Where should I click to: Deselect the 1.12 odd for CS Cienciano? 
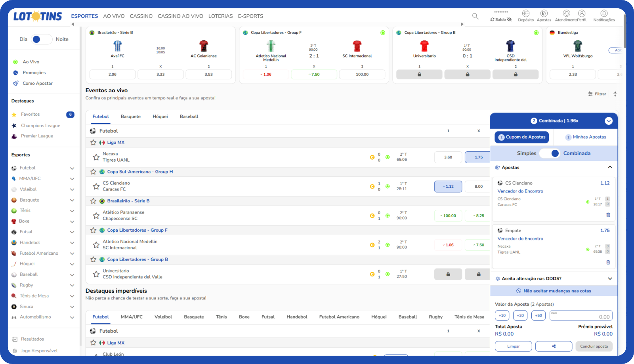(448, 187)
